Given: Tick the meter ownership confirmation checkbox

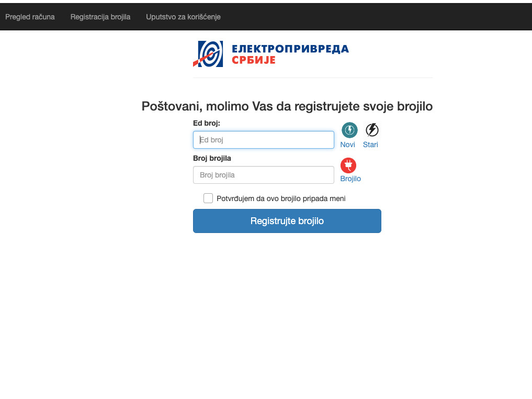Looking at the screenshot, I should click(x=208, y=198).
